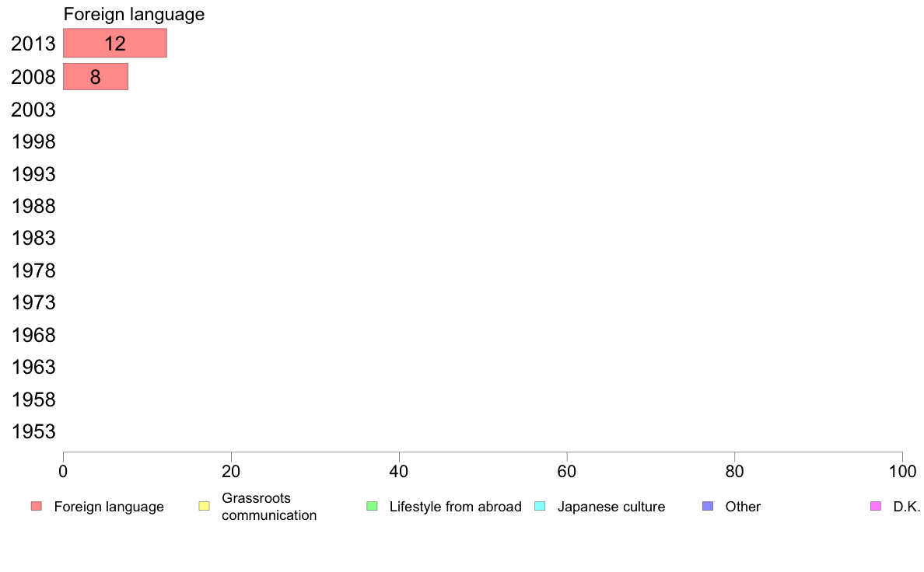Screen dimensions: 924x572
Task: Click the 1953 year label
Action: click(x=33, y=432)
